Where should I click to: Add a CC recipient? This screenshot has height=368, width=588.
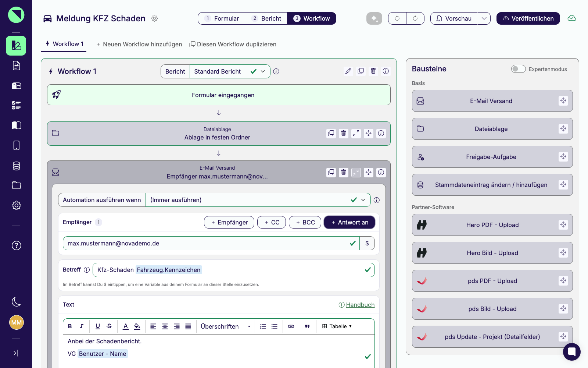pos(272,222)
